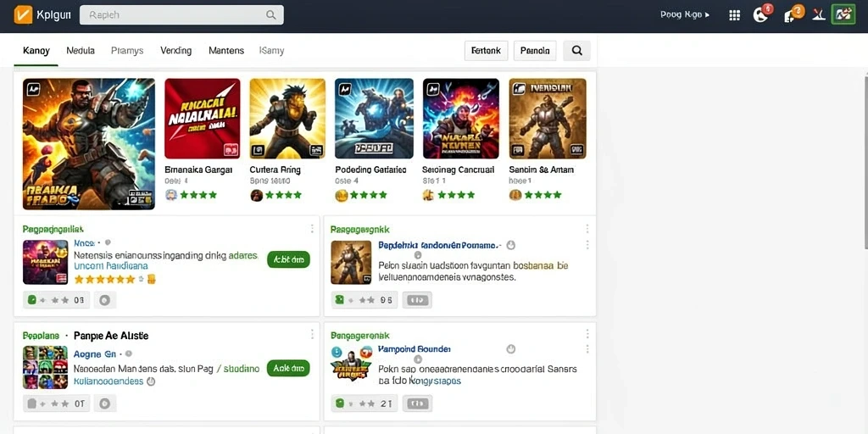Click the orange logo icon beside Kplgun
The height and width of the screenshot is (434, 868).
click(x=23, y=15)
